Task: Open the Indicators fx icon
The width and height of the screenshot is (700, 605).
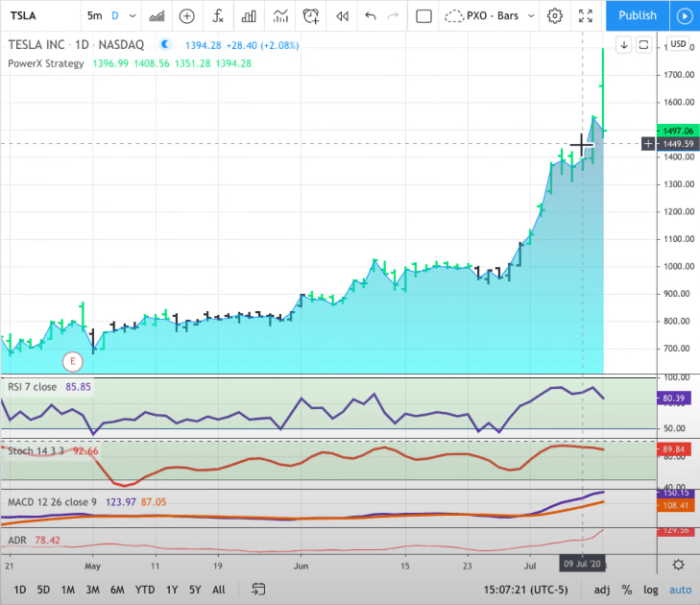Action: tap(218, 16)
